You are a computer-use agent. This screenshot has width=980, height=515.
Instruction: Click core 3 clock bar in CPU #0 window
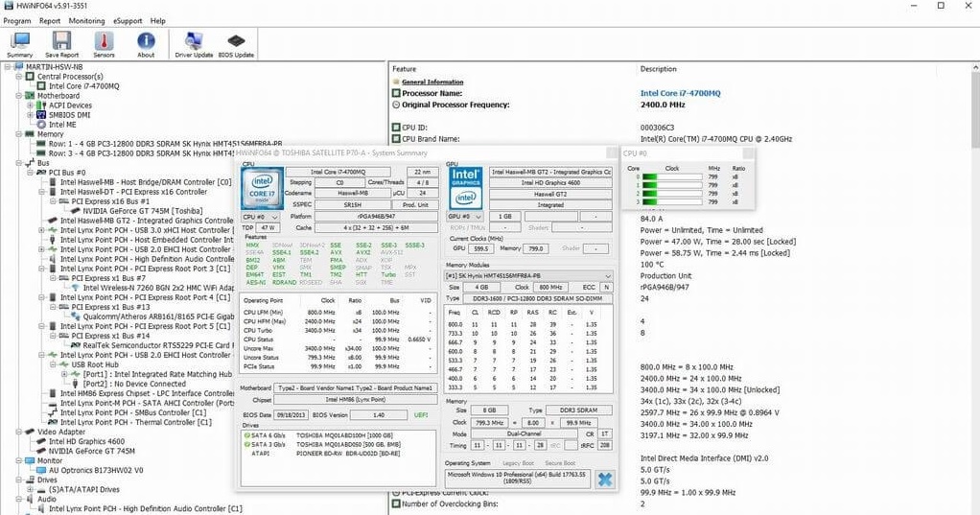pos(672,201)
